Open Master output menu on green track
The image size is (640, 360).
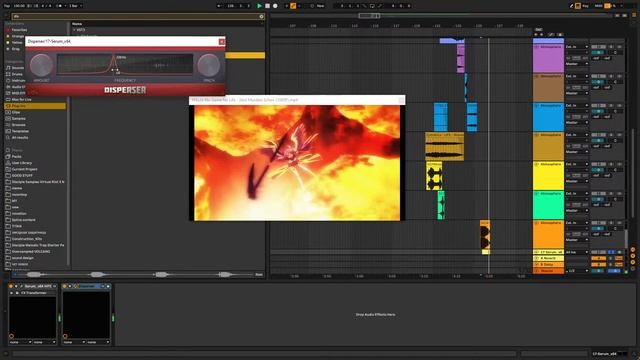577,211
